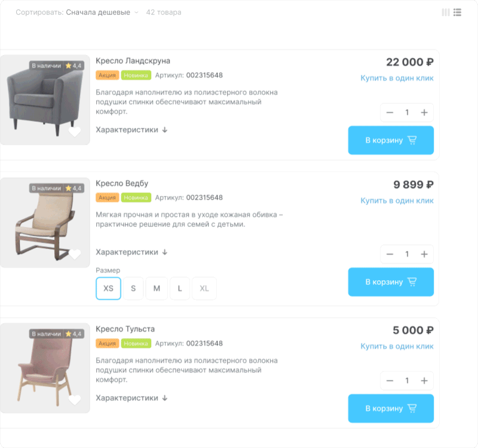The width and height of the screenshot is (478, 448).
Task: Increase quantity for Кресло Тульста
Action: pos(424,381)
